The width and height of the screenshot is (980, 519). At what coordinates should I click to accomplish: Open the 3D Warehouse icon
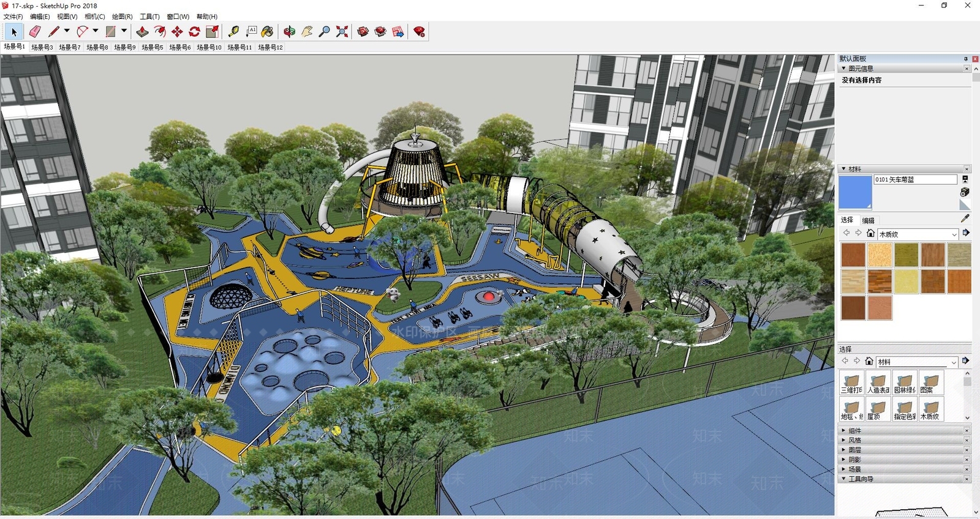pos(363,32)
